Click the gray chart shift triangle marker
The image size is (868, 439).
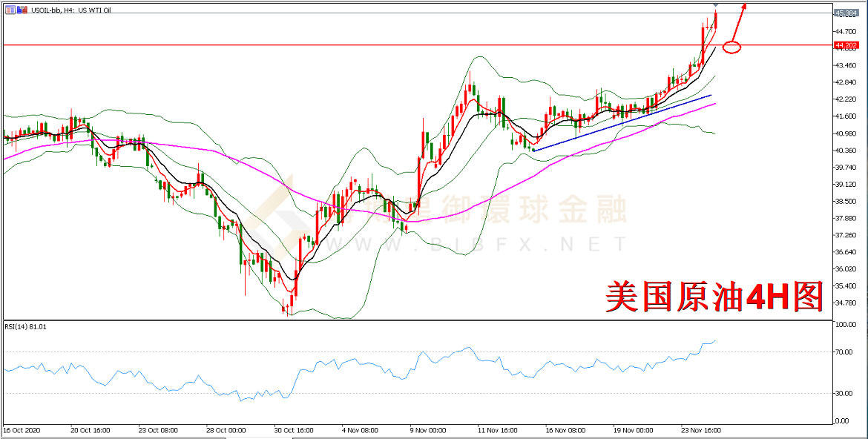point(716,5)
